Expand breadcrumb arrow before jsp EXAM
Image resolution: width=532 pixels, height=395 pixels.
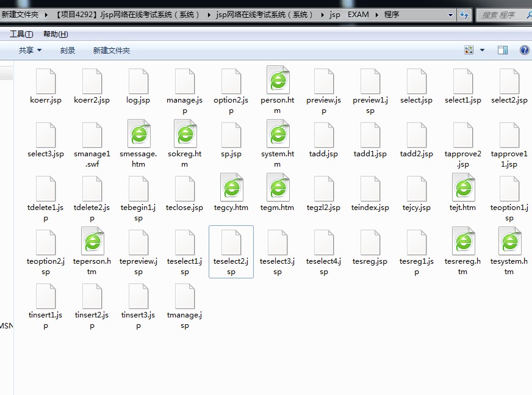pos(322,15)
